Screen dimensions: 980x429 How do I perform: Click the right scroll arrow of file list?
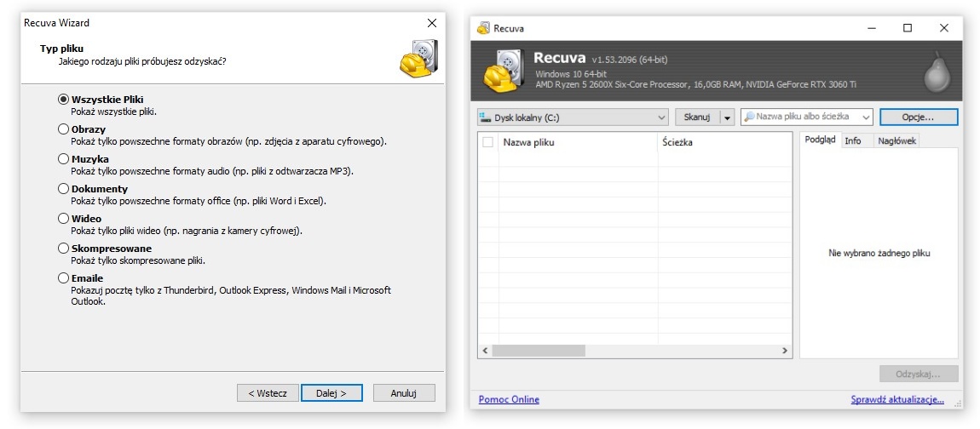(786, 352)
